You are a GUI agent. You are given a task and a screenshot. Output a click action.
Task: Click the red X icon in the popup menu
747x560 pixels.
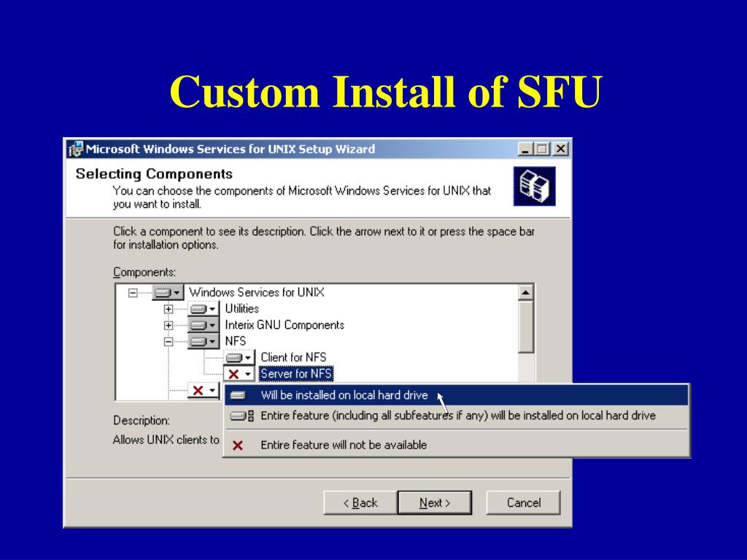(237, 446)
